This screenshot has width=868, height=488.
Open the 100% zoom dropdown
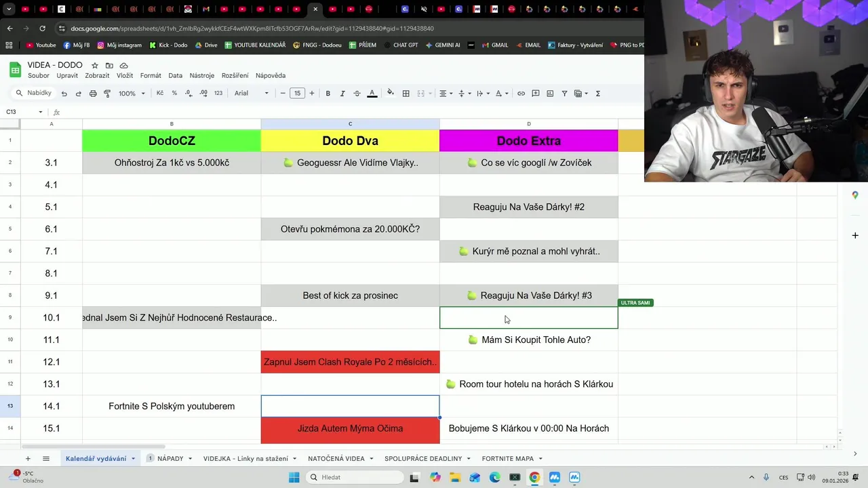coord(132,94)
